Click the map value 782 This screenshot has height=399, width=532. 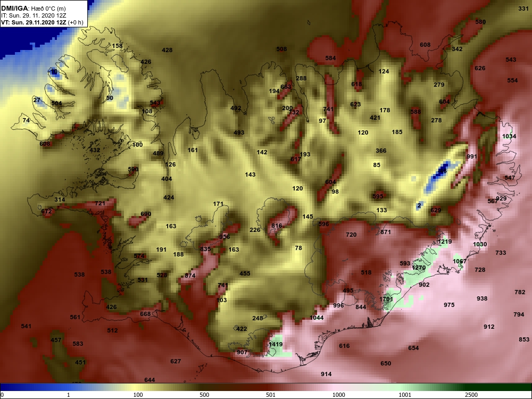click(520, 292)
